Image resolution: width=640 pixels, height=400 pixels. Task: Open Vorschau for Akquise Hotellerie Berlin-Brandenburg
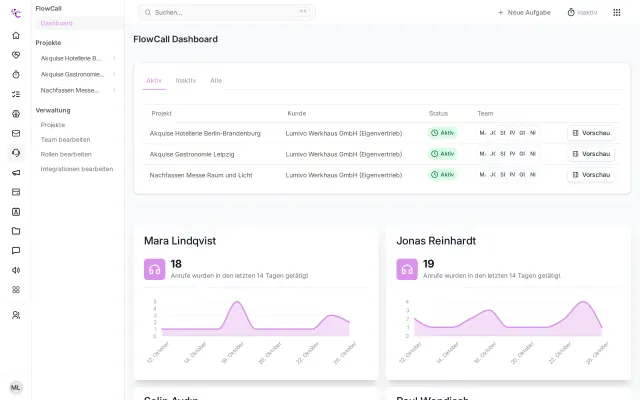(591, 133)
